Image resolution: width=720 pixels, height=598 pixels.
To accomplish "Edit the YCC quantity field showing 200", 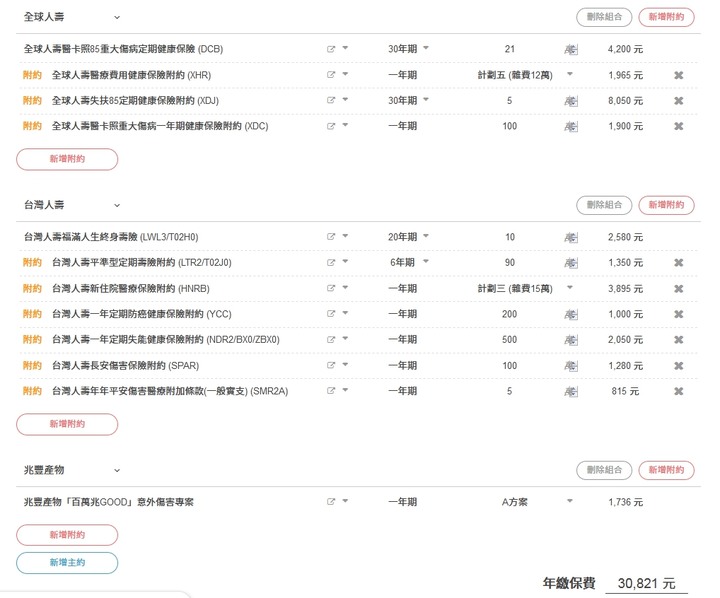I will [510, 314].
